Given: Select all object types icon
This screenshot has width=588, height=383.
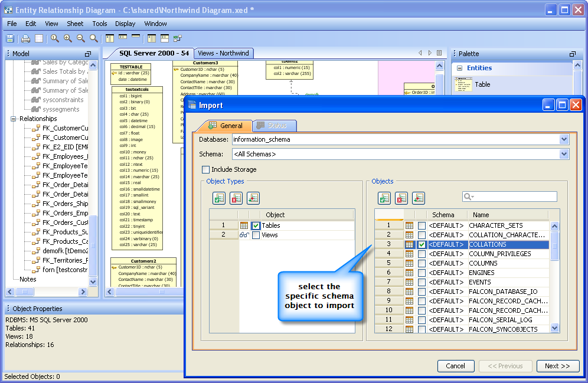Looking at the screenshot, I should click(x=219, y=198).
